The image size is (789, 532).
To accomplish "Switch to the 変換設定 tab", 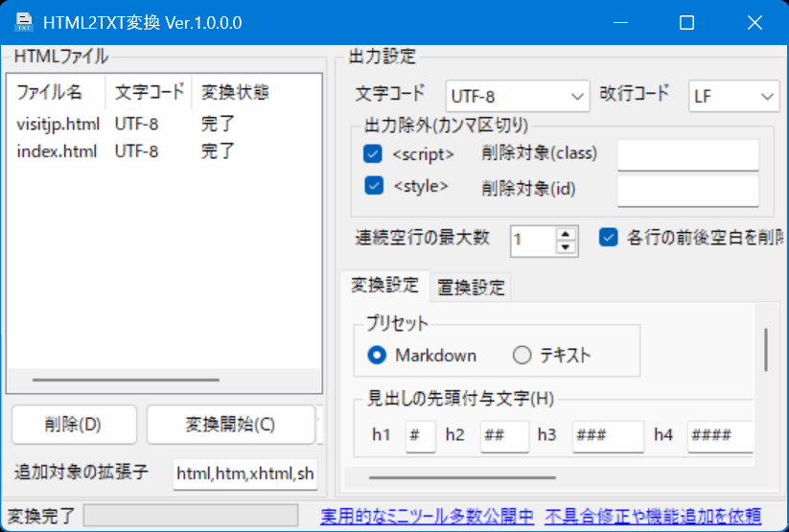I will [x=384, y=286].
